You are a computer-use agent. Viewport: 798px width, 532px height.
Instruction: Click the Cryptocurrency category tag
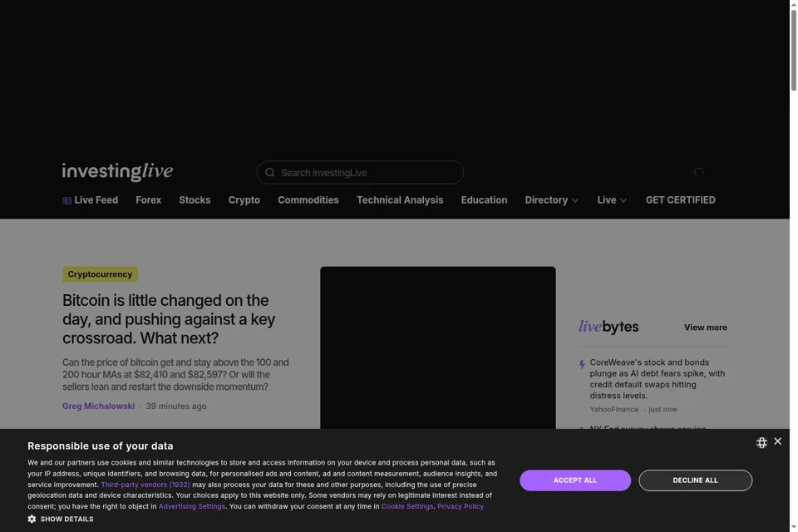(x=100, y=273)
